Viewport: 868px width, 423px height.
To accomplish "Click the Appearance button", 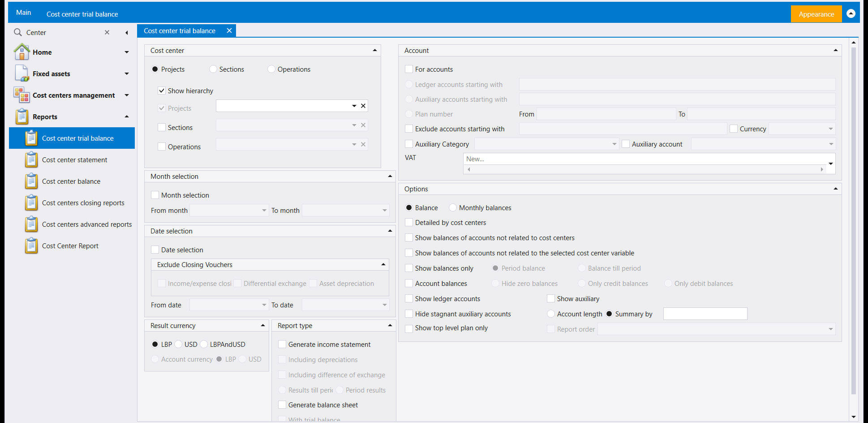I will tap(816, 14).
